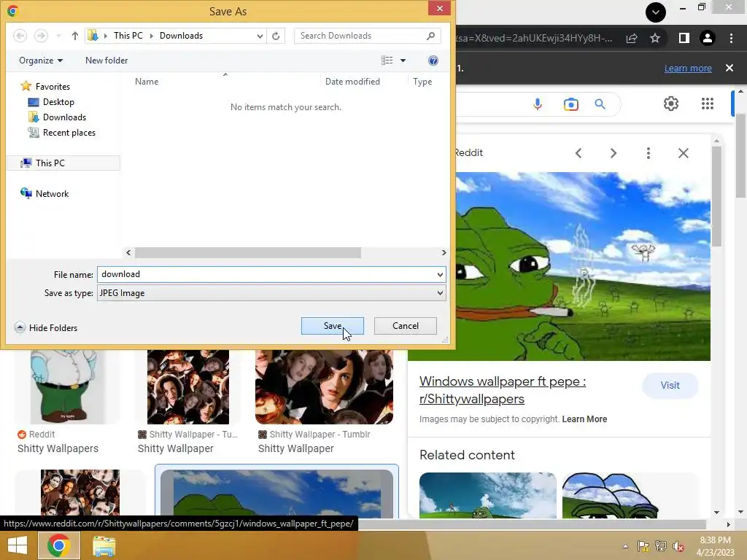Open the Windows Start button
The width and height of the screenshot is (747, 560).
click(18, 545)
